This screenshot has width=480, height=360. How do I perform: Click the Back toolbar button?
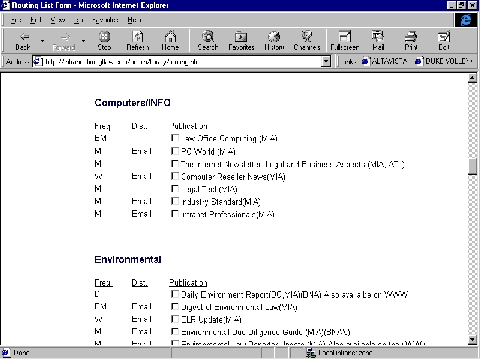tap(23, 41)
